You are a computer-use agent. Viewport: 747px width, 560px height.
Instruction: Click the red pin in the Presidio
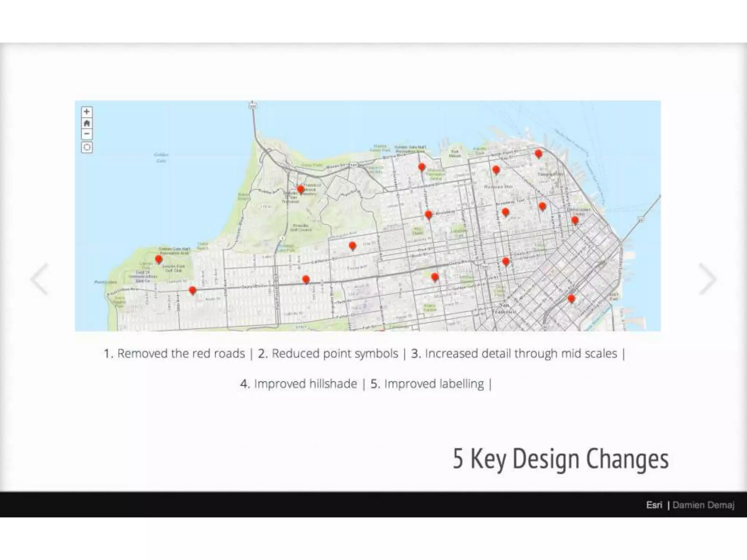[300, 189]
